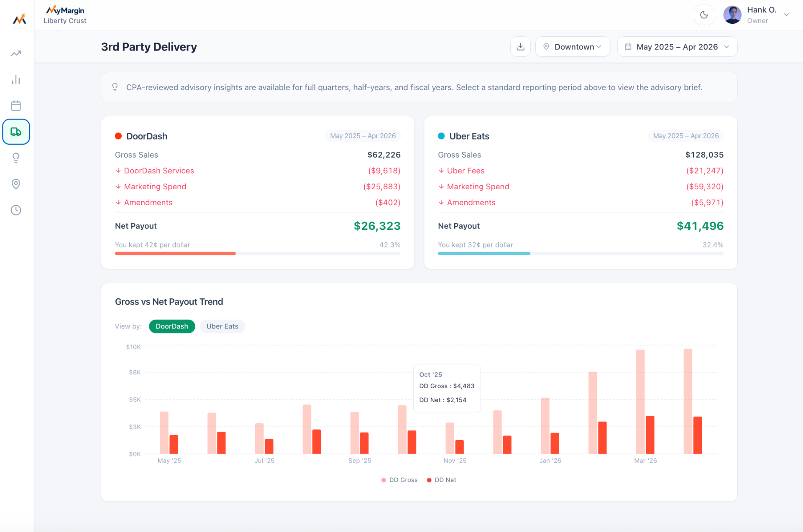Toggle DD Gross legend series
Viewport: 803px width, 532px height.
click(x=399, y=480)
